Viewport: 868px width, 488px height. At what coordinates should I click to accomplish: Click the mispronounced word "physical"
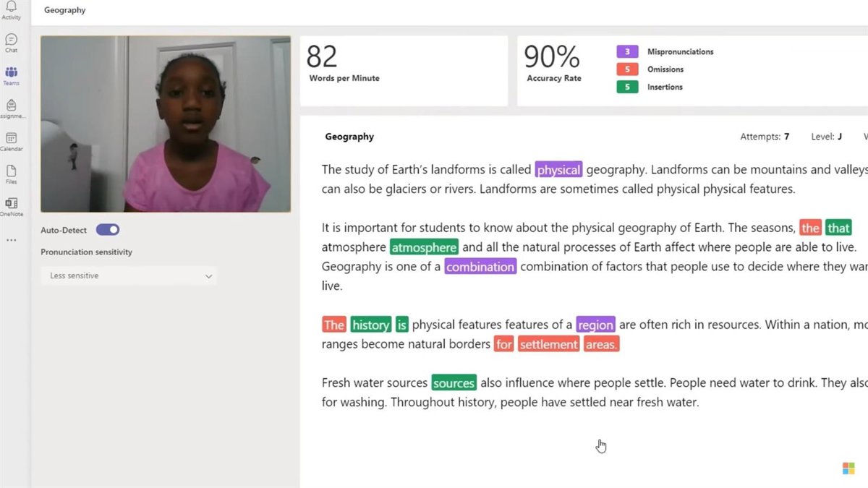(x=558, y=170)
